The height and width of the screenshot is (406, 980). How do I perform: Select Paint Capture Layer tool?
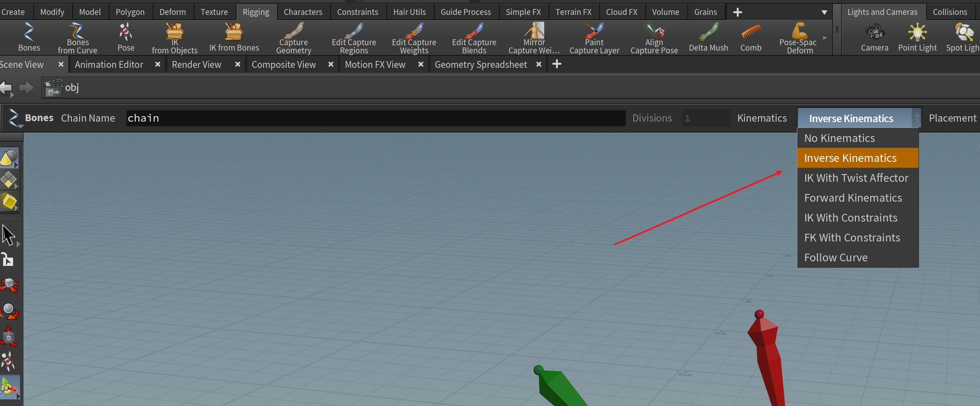pyautogui.click(x=594, y=38)
